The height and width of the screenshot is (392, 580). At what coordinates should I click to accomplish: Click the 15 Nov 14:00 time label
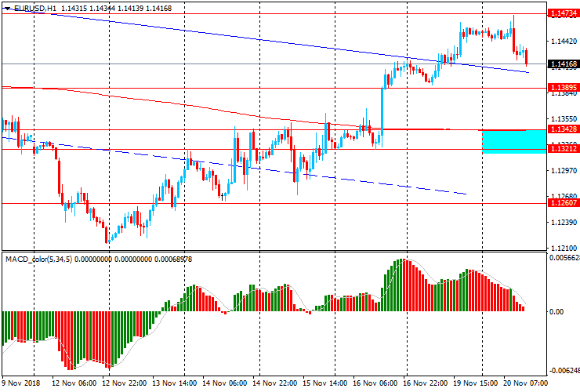pos(324,383)
